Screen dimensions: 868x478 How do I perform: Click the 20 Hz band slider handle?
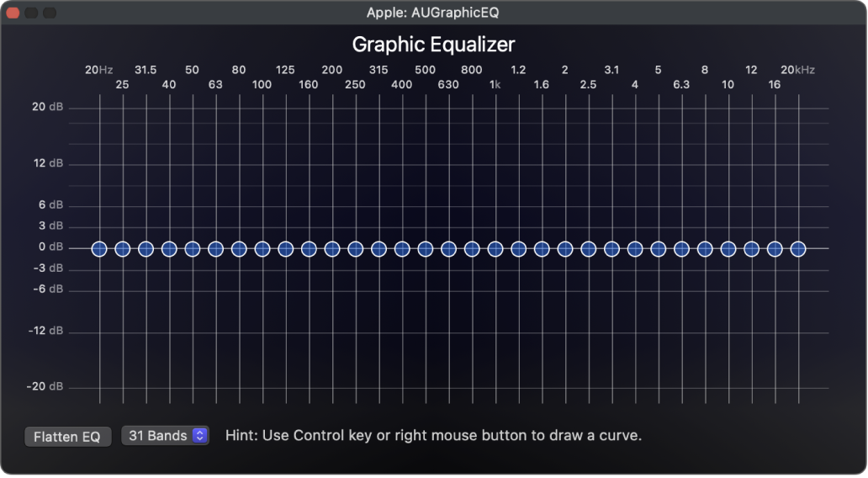99,248
